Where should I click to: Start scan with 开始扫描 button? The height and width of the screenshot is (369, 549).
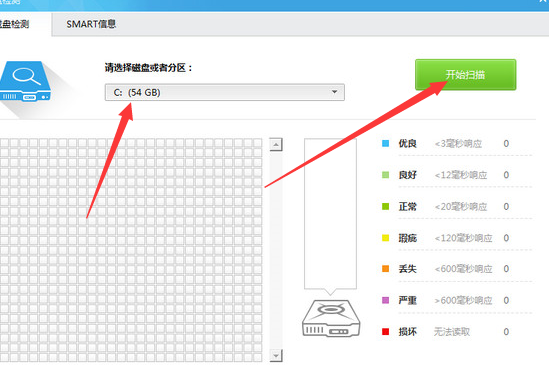click(465, 75)
